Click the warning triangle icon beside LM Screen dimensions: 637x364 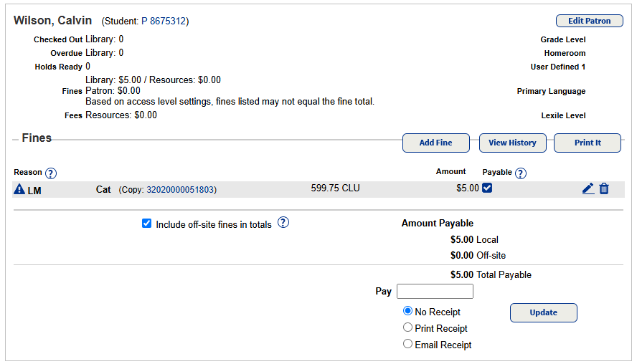click(x=19, y=189)
